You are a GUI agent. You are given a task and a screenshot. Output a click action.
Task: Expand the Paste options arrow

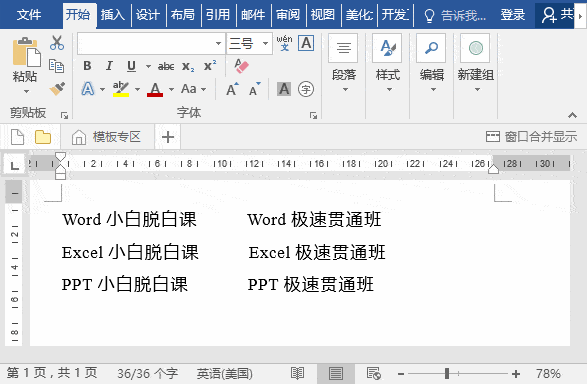[26, 91]
